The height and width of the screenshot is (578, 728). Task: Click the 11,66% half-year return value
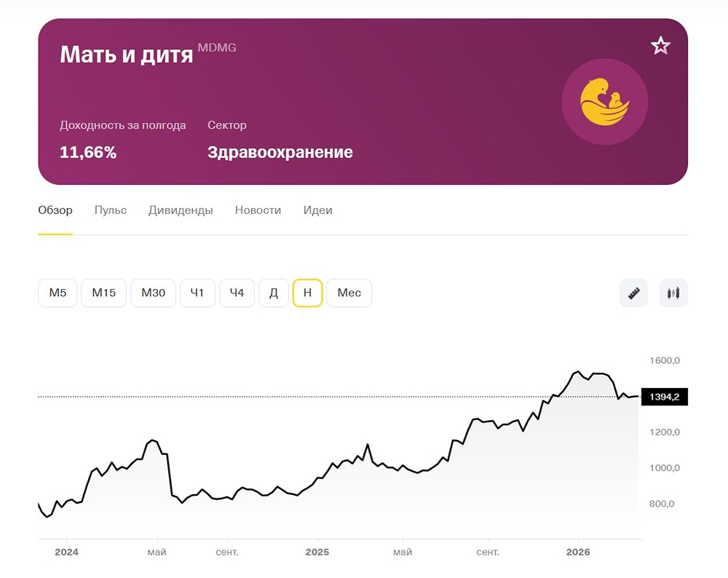[x=87, y=152]
